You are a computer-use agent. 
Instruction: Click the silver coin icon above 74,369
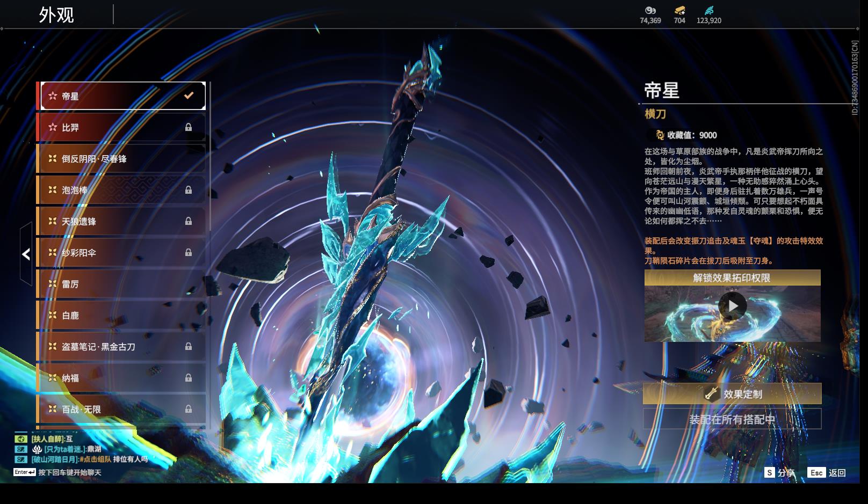pyautogui.click(x=650, y=10)
